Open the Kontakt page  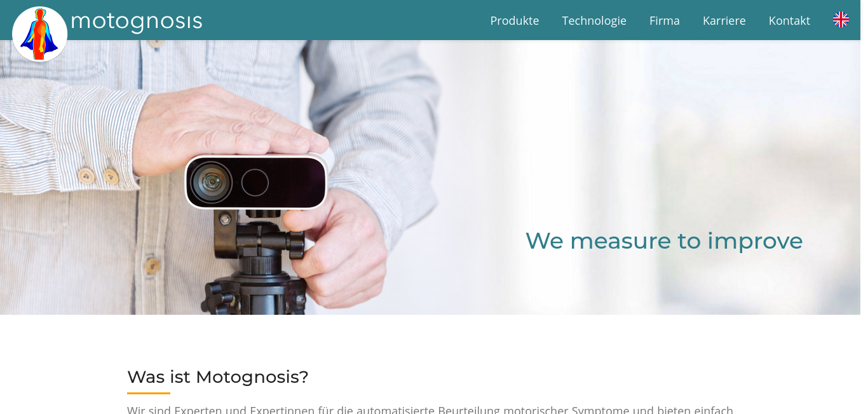[789, 20]
